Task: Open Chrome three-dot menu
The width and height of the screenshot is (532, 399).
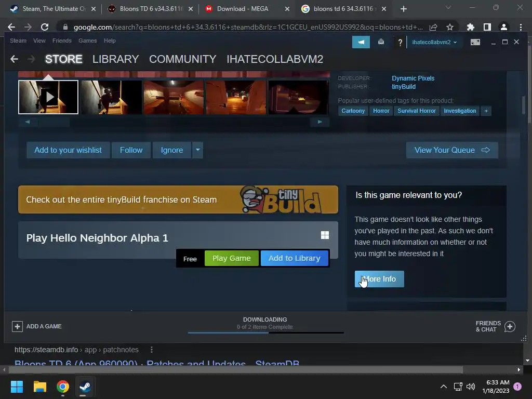Action: coord(521,27)
